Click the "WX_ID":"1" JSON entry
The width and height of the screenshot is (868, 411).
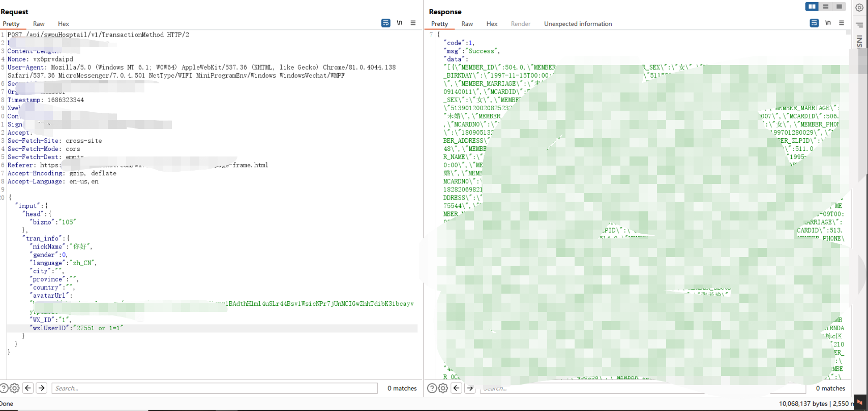pos(51,320)
